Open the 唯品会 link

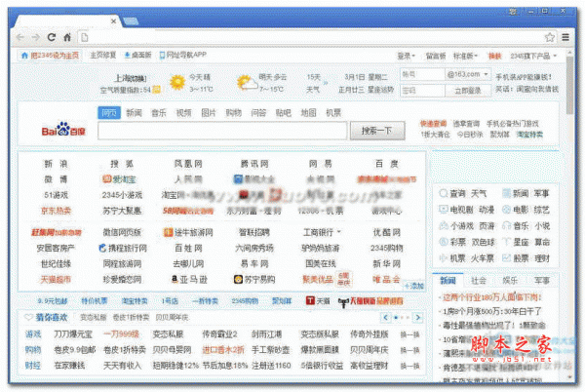(386, 279)
